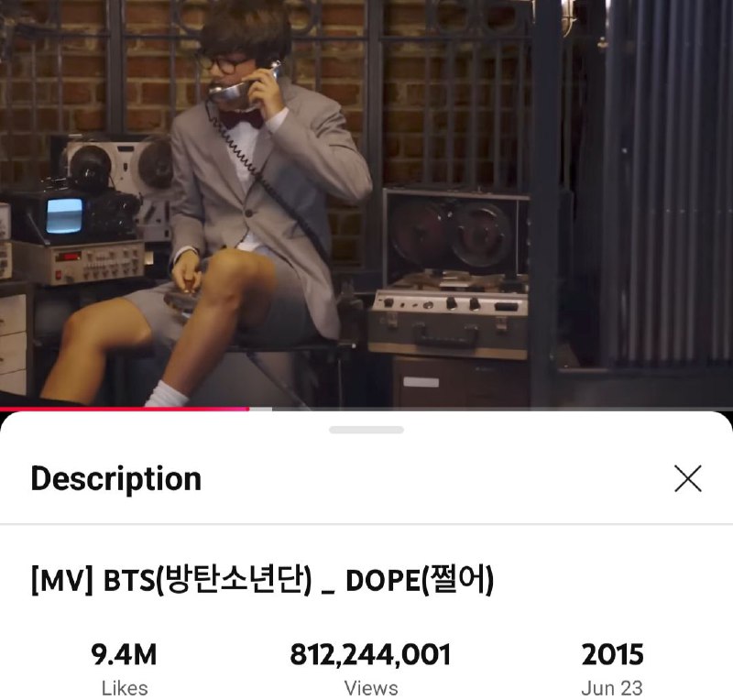Click the Views label
Viewport: 733px width, 700px height.
(x=371, y=688)
